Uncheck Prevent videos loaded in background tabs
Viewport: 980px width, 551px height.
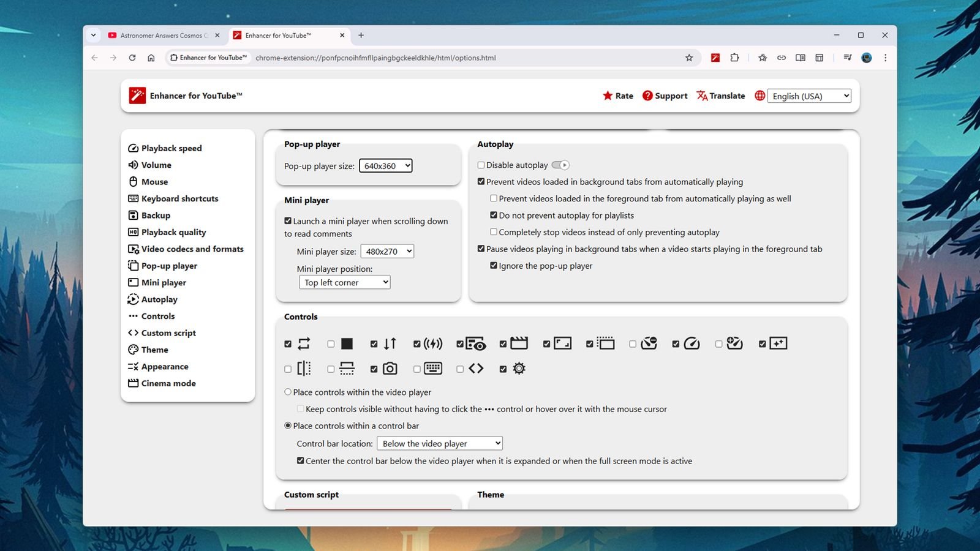tap(481, 181)
